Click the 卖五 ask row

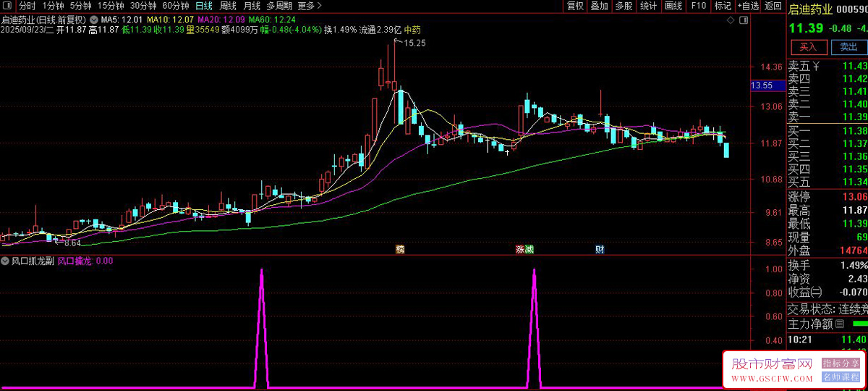coord(827,66)
